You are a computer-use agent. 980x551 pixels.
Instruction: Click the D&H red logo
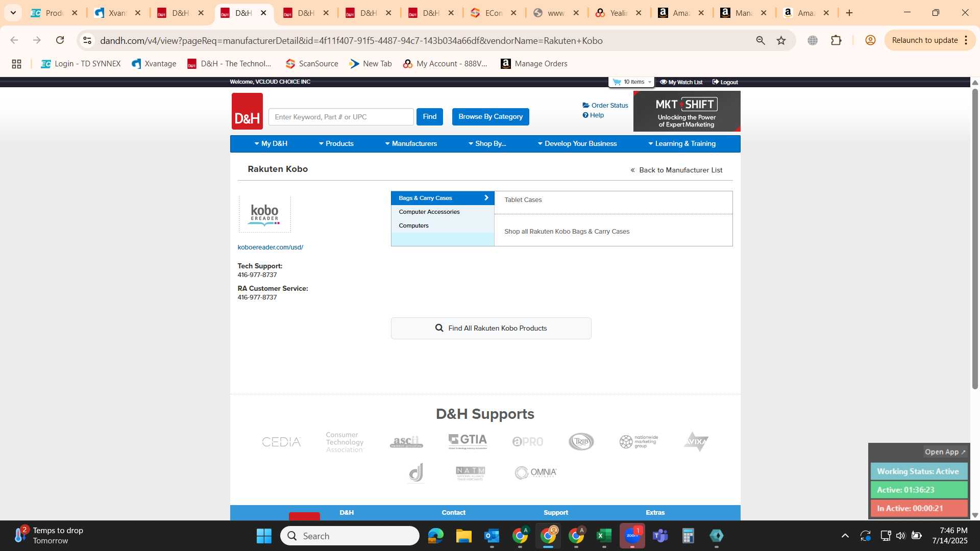click(x=247, y=111)
